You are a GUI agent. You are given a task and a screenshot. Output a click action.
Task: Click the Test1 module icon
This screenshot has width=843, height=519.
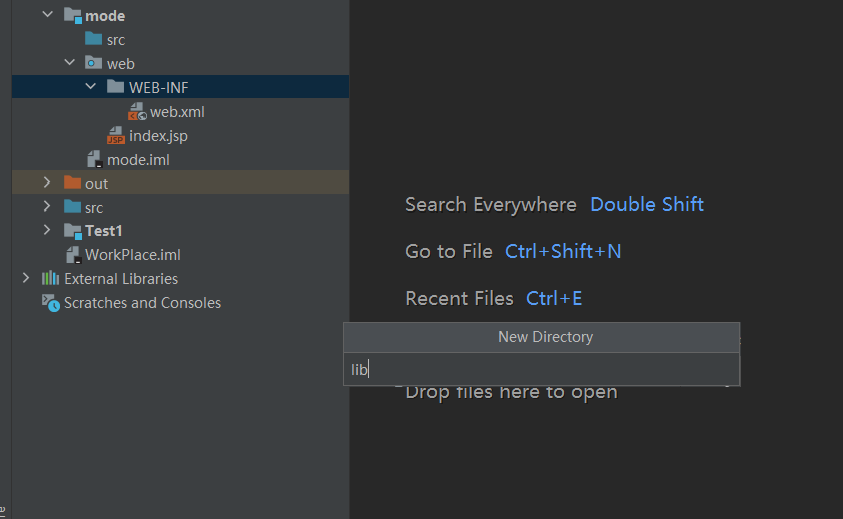point(73,231)
